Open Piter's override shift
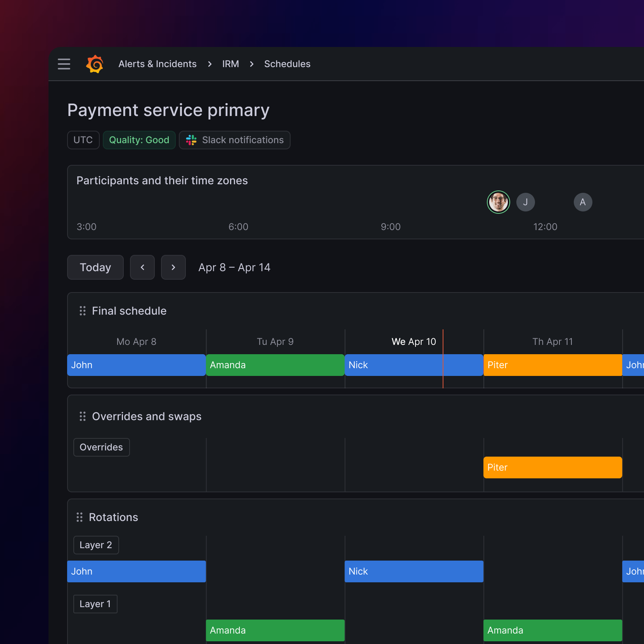644x644 pixels. point(553,467)
